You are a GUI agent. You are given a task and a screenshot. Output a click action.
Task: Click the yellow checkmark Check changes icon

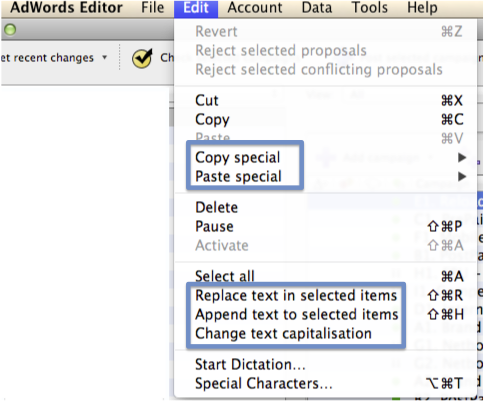pyautogui.click(x=142, y=58)
